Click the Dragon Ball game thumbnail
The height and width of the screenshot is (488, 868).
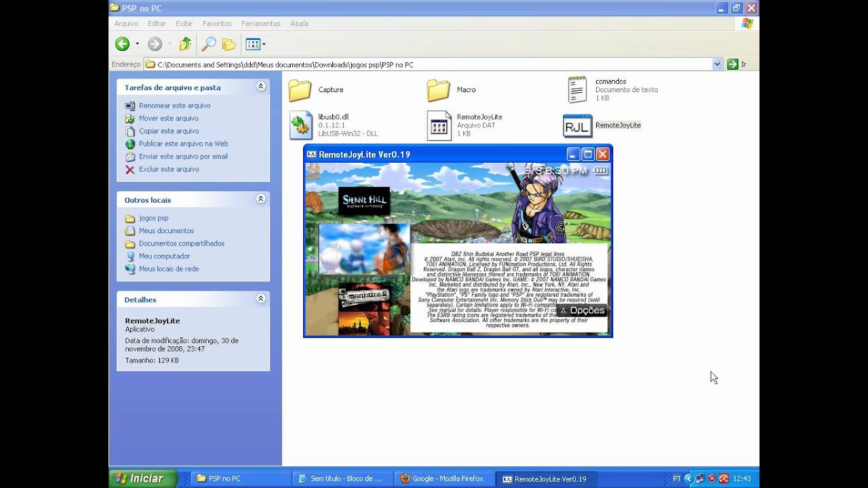click(363, 249)
